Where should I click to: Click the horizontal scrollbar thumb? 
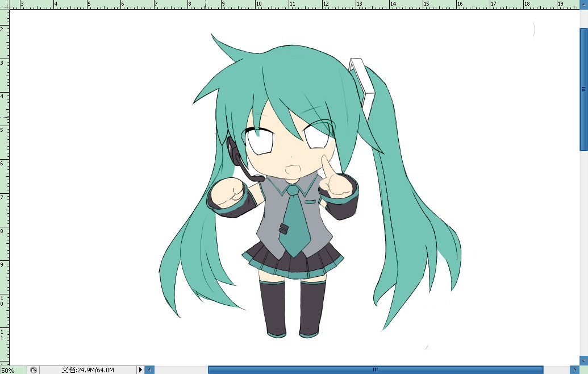pos(376,370)
